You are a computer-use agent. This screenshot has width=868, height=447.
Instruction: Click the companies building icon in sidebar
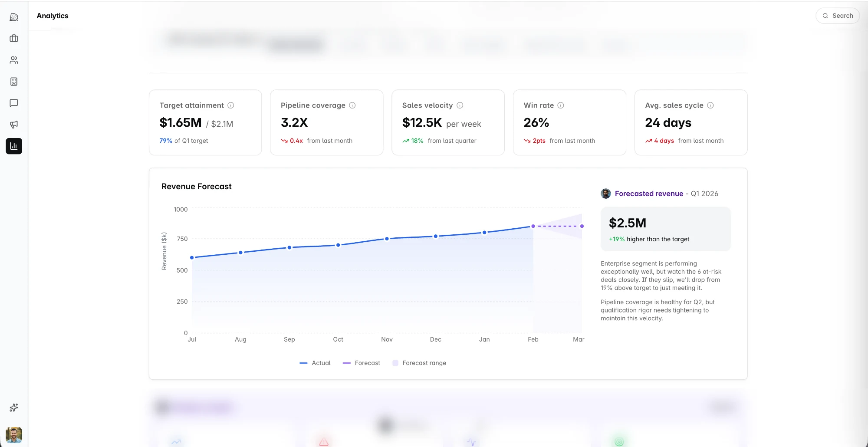pyautogui.click(x=14, y=82)
